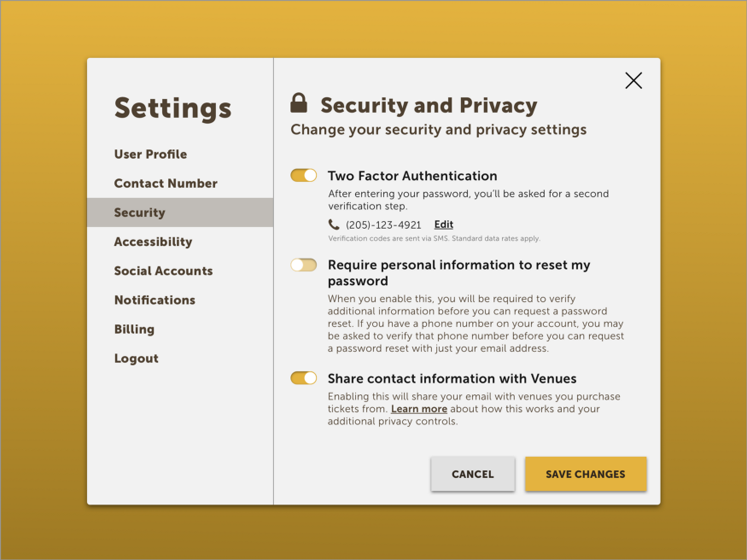Select the Security sidebar item
The width and height of the screenshot is (747, 560).
[x=180, y=213]
